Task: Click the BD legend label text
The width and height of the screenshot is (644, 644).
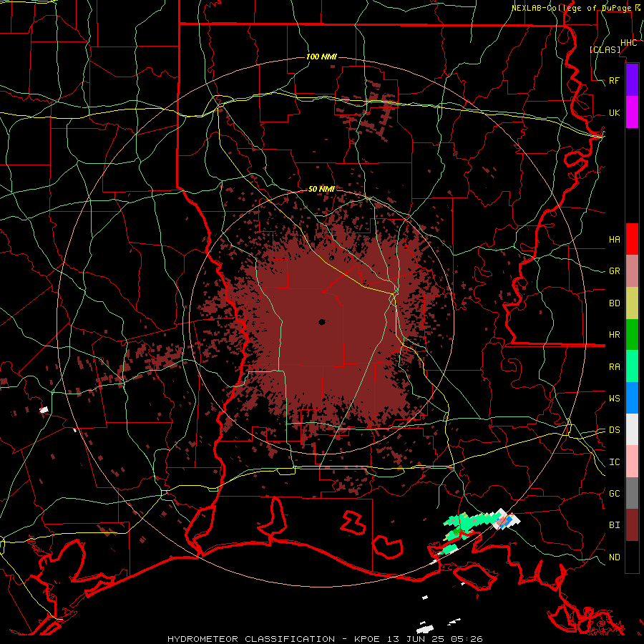Action: tap(614, 303)
